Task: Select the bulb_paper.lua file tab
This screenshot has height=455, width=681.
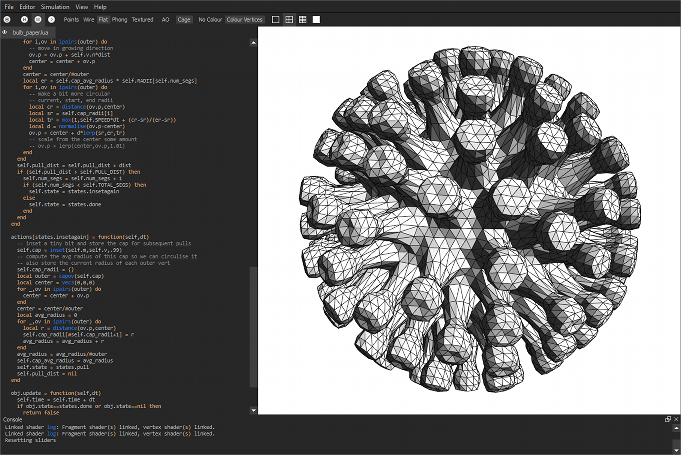Action: (x=32, y=32)
